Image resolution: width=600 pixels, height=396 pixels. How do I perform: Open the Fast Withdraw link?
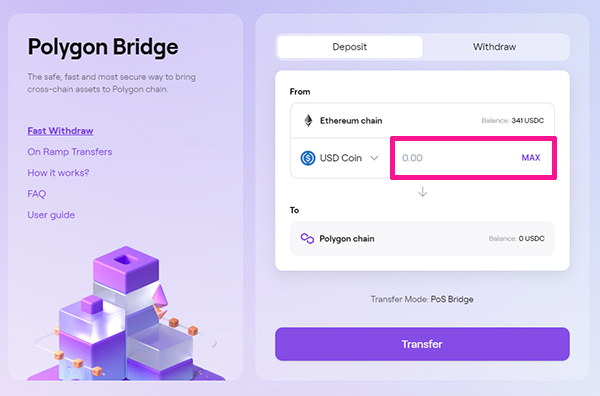pyautogui.click(x=60, y=131)
